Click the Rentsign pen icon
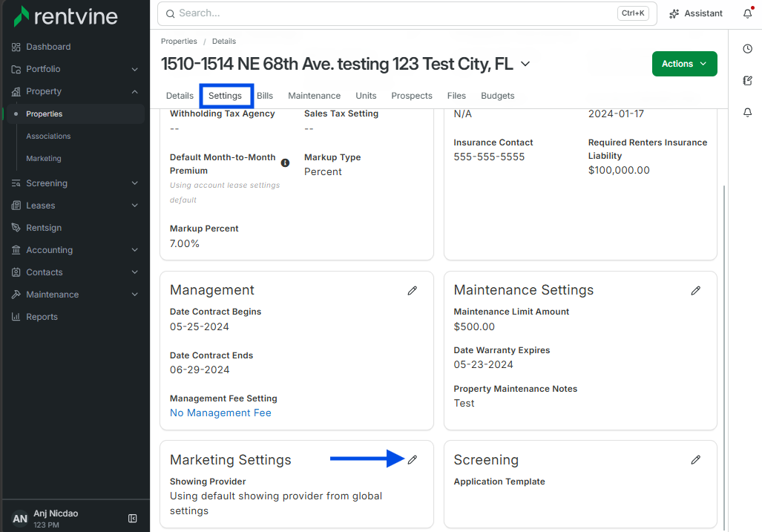762x532 pixels. tap(16, 228)
